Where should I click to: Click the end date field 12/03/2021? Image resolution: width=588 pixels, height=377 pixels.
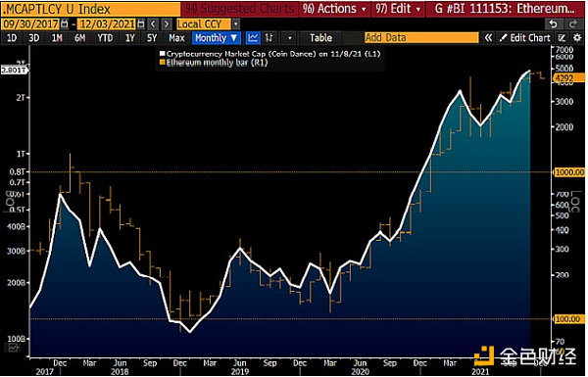107,24
